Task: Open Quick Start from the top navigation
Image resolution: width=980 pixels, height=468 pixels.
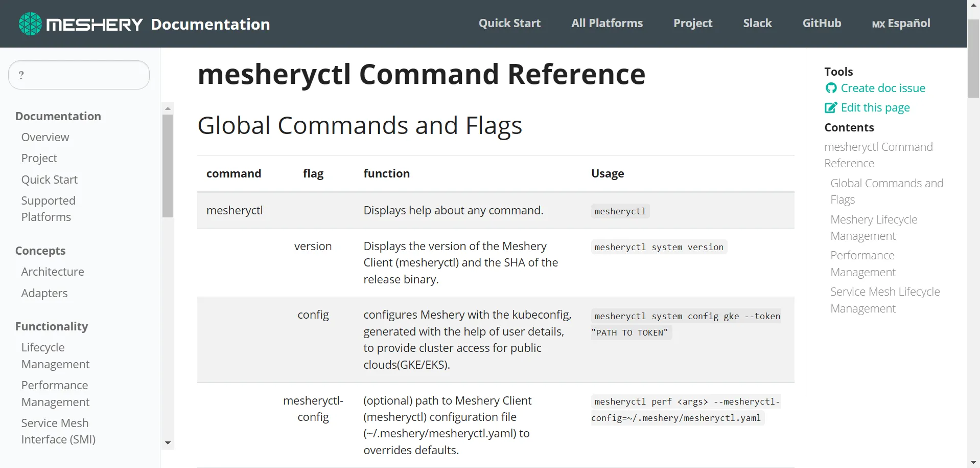Action: click(x=509, y=23)
